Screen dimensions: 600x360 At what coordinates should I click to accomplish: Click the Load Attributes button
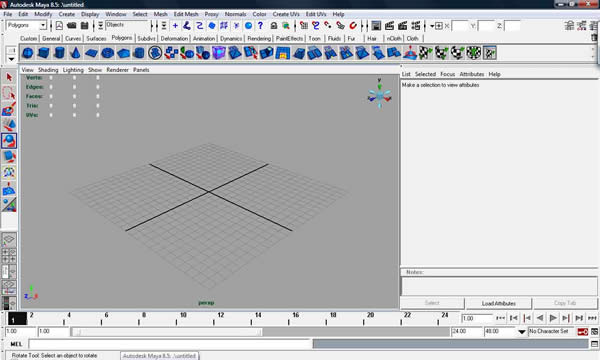(x=499, y=303)
